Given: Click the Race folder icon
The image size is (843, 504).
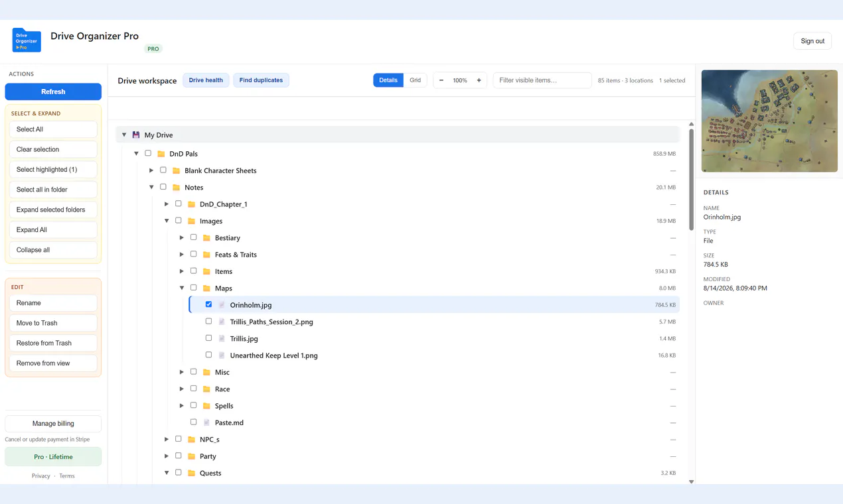Looking at the screenshot, I should [206, 389].
